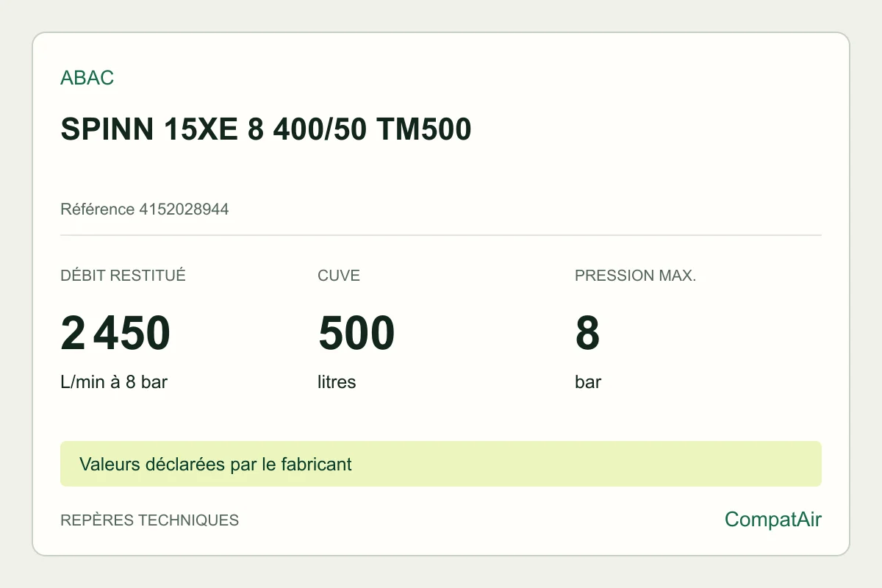882x588 pixels.
Task: Click the divider line under the reference
Action: click(x=441, y=235)
